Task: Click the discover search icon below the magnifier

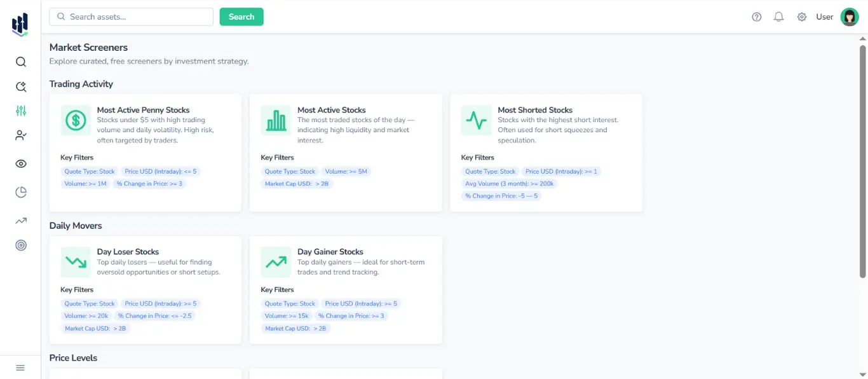Action: tap(20, 86)
